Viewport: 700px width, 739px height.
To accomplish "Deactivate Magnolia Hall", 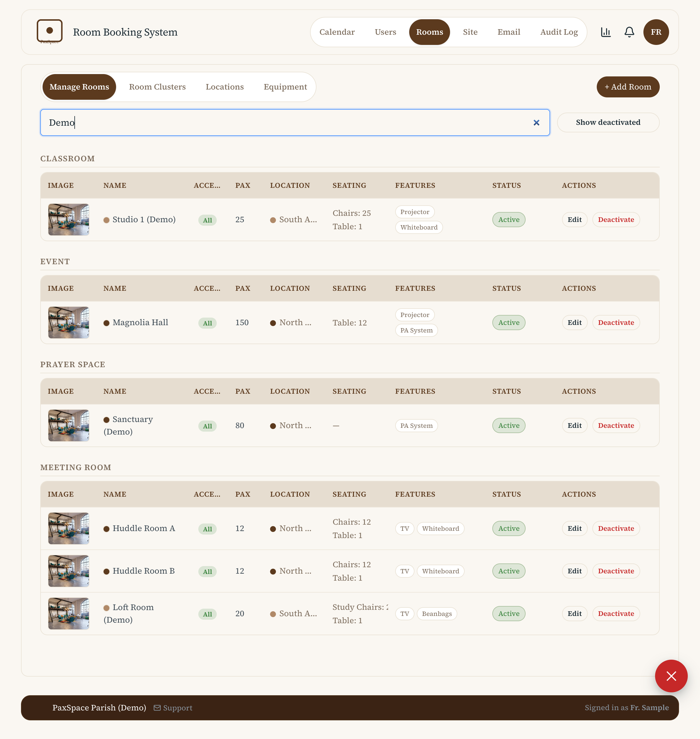I will coord(616,323).
